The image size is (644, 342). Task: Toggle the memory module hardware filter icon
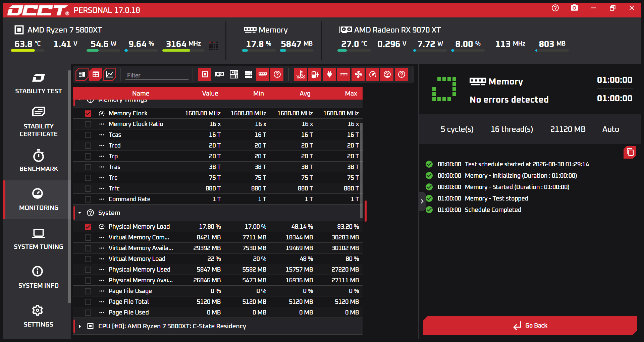[x=263, y=74]
